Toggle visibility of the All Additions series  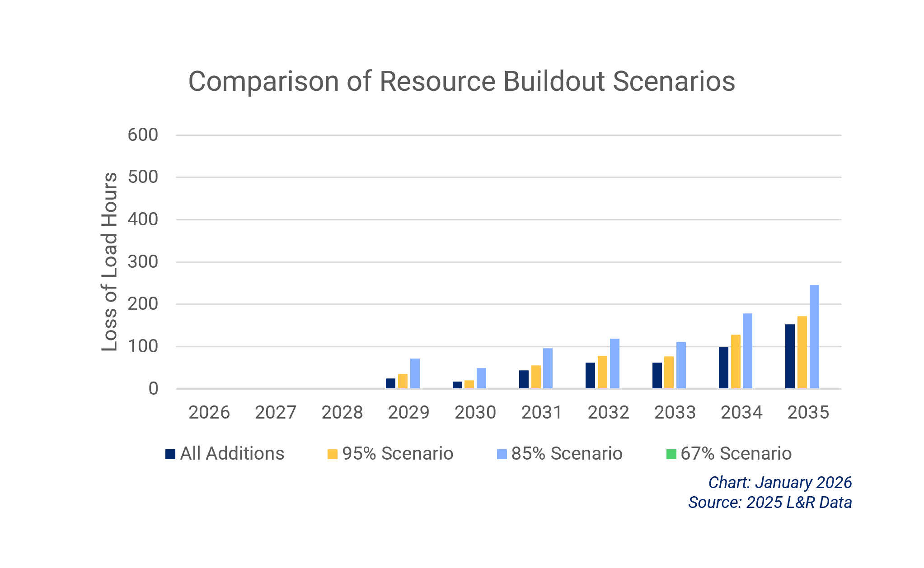(x=232, y=454)
